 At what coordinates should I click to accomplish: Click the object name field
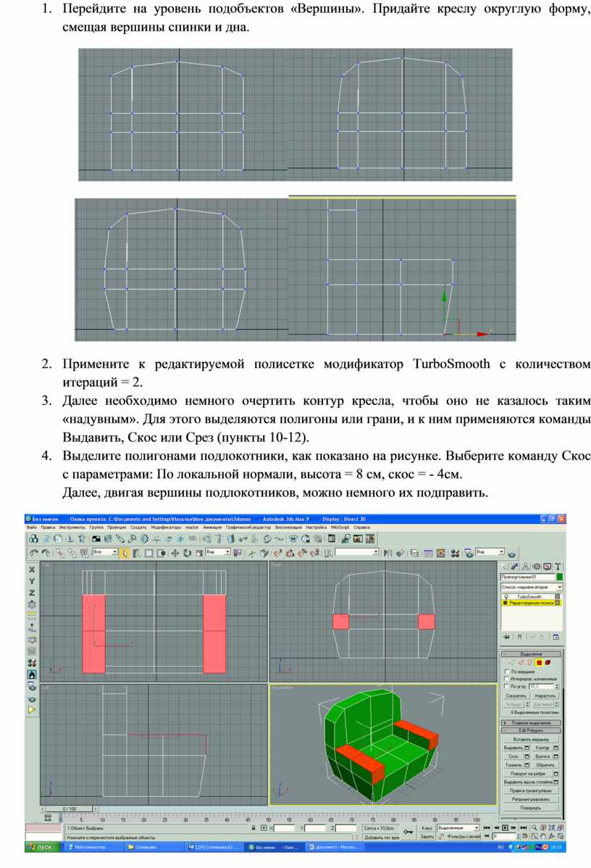[528, 577]
